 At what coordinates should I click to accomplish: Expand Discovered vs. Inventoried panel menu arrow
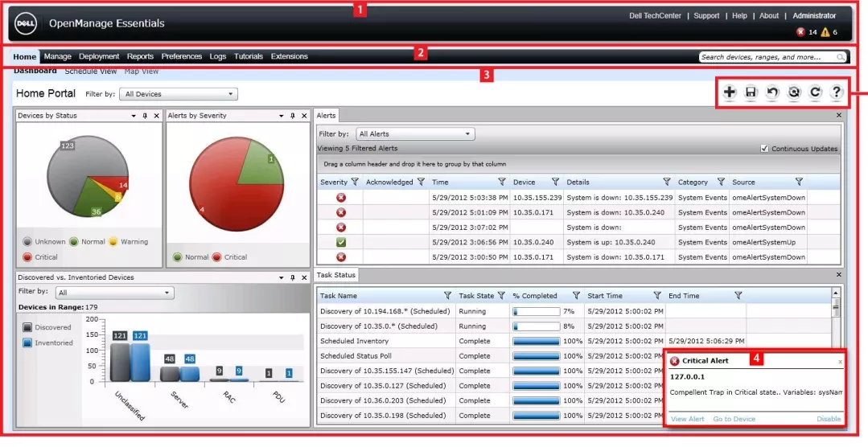[282, 278]
